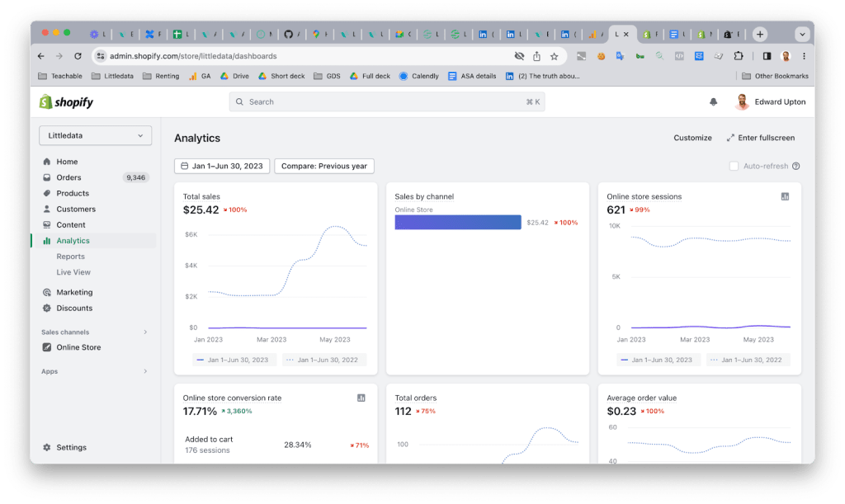The width and height of the screenshot is (845, 504).
Task: Enable Auto-refresh checkbox
Action: point(734,166)
